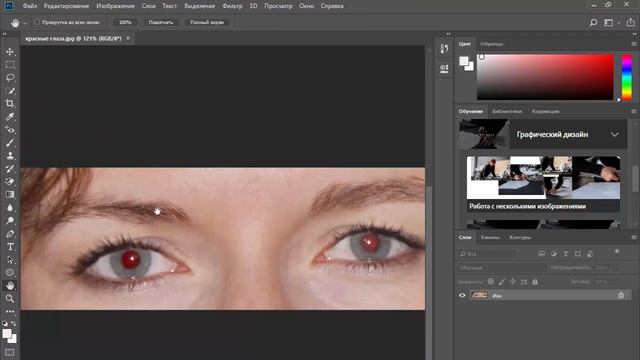Click the 100% zoom button
This screenshot has width=640, height=360.
125,22
